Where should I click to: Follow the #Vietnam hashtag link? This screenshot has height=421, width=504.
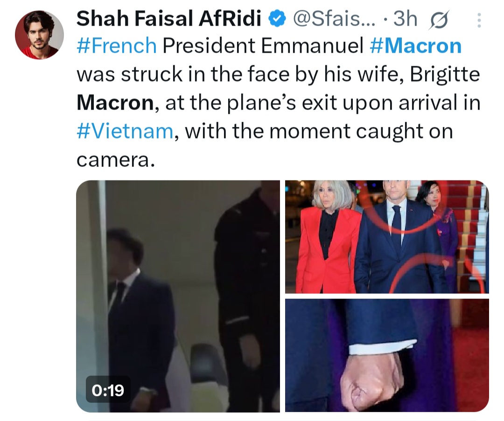coord(125,131)
